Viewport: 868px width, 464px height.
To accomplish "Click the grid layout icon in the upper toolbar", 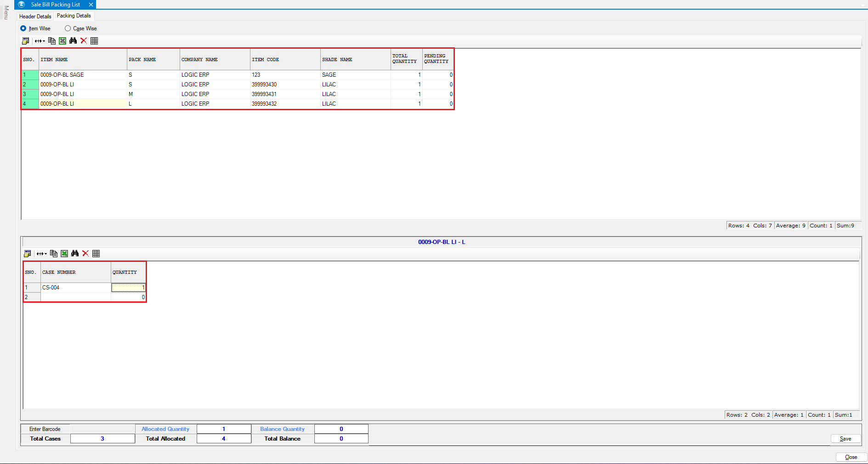I will (x=94, y=41).
